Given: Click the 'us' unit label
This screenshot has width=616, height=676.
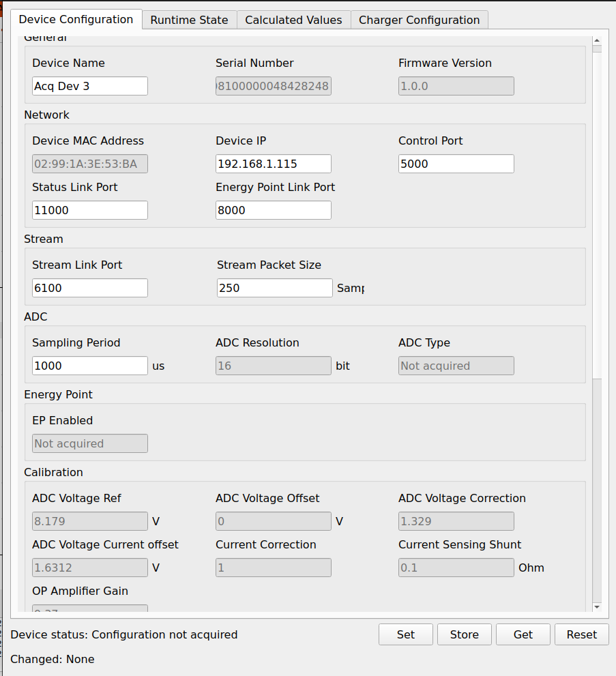Looking at the screenshot, I should point(158,366).
